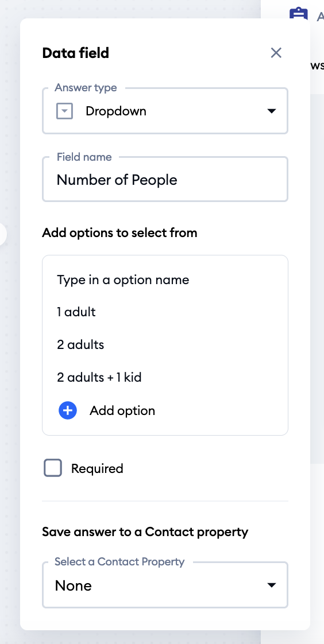Expand the Select a Contact Property dropdown
Image resolution: width=324 pixels, height=644 pixels.
[x=165, y=585]
